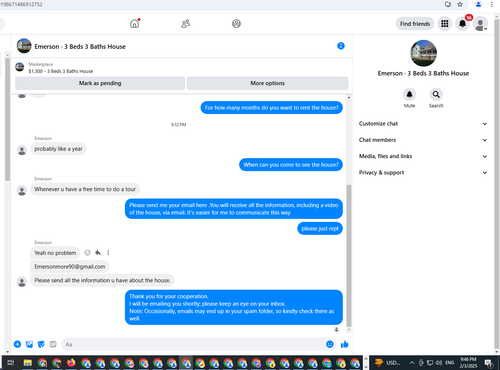The image size is (500, 370).
Task: Open more options dots beside 'Yeah no problem'
Action: pyautogui.click(x=108, y=253)
